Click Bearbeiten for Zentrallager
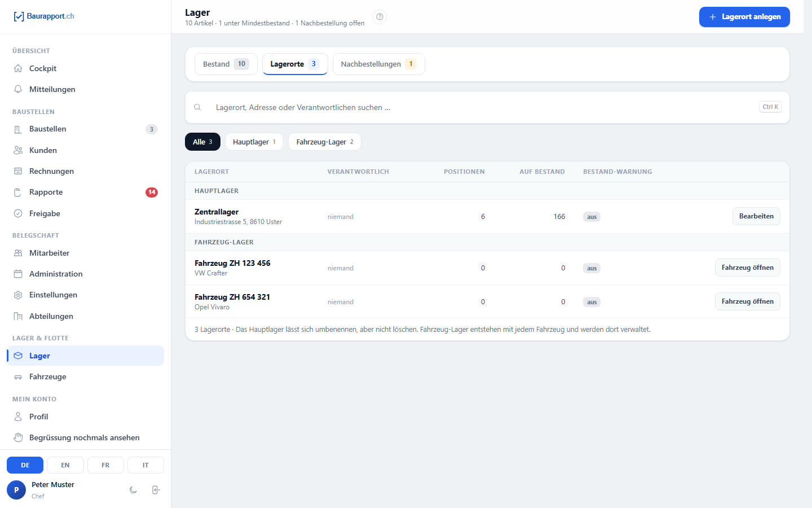This screenshot has height=508, width=812. [756, 216]
